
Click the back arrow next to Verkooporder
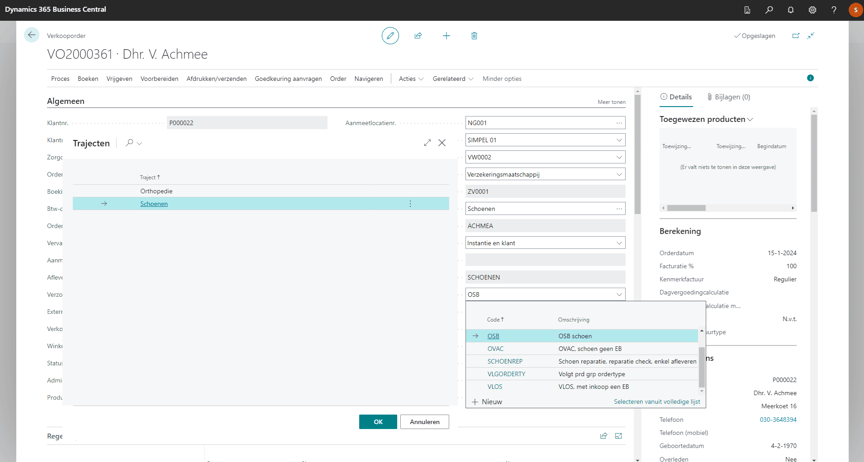[x=31, y=35]
